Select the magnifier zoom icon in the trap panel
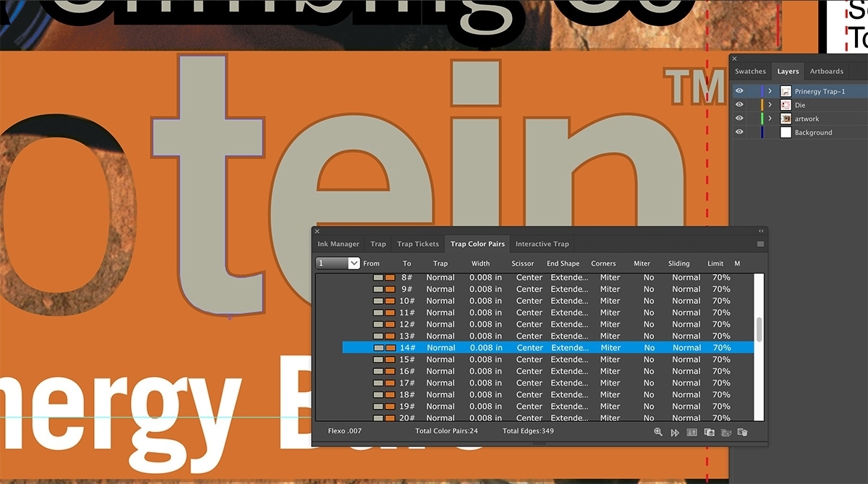Image resolution: width=868 pixels, height=484 pixels. click(658, 432)
